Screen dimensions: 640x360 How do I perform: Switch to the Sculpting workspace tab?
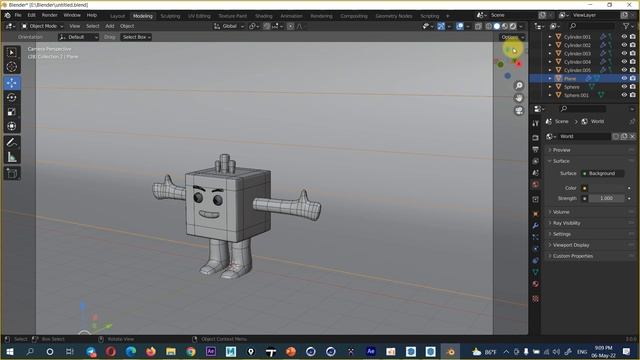tap(170, 16)
